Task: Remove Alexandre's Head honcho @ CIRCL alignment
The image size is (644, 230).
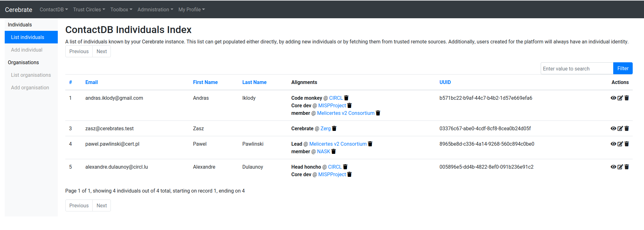Action: coord(345,167)
